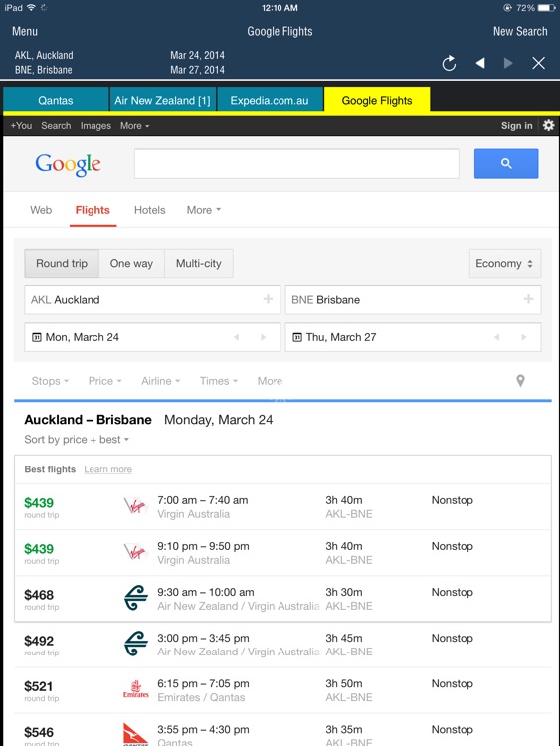Open the Google settings gear icon

coord(549,125)
